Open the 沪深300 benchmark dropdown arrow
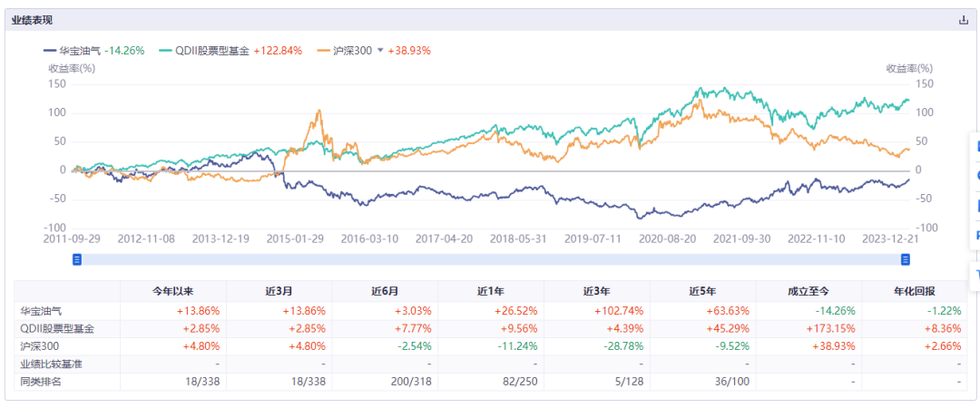The width and height of the screenshot is (980, 408). pyautogui.click(x=379, y=51)
